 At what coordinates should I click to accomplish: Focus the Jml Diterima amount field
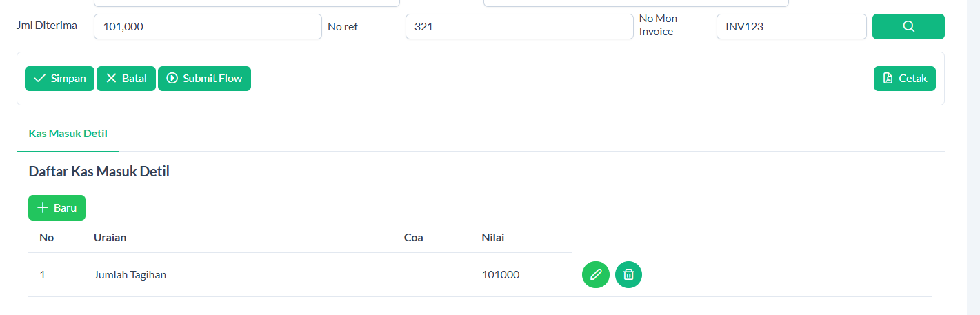click(x=208, y=27)
